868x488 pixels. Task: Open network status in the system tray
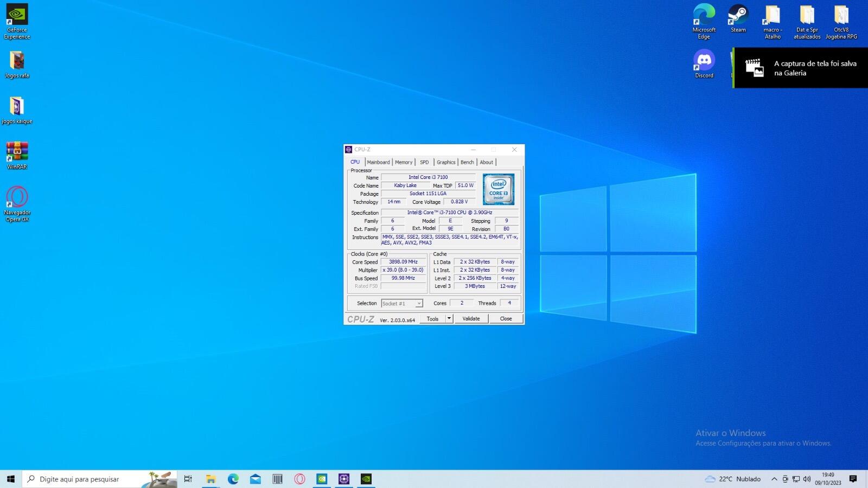796,479
